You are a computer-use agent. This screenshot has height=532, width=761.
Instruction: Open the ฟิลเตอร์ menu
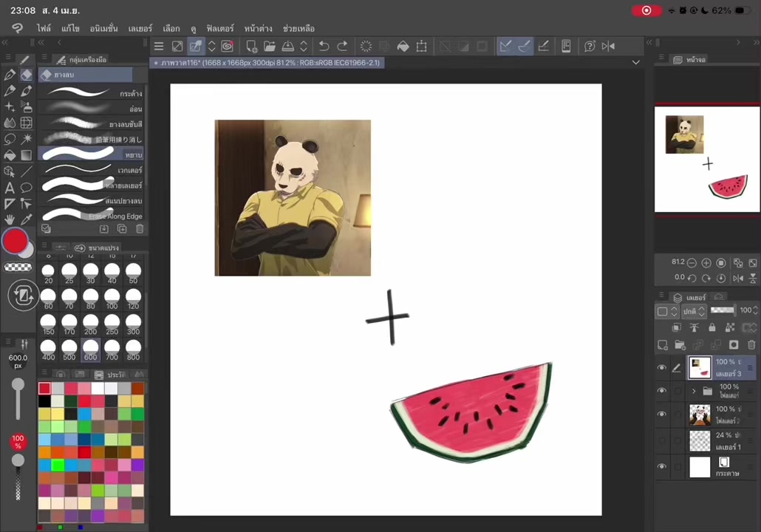(x=220, y=29)
